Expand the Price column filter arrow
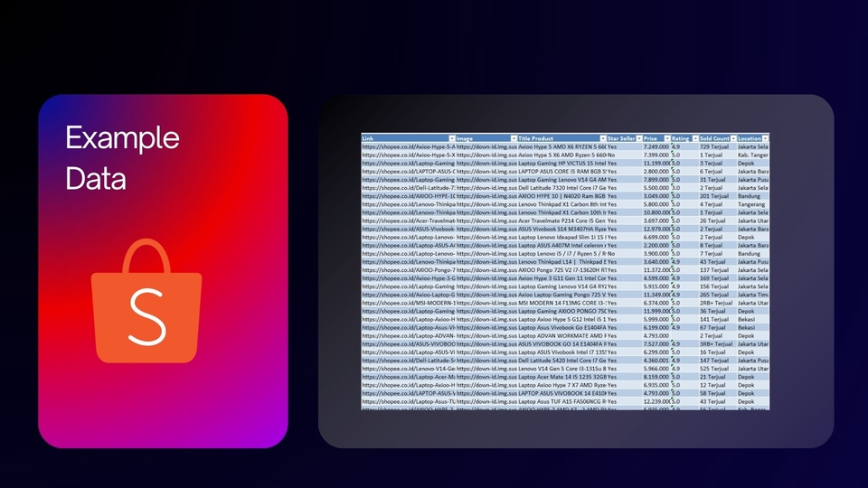This screenshot has height=488, width=868. 665,138
